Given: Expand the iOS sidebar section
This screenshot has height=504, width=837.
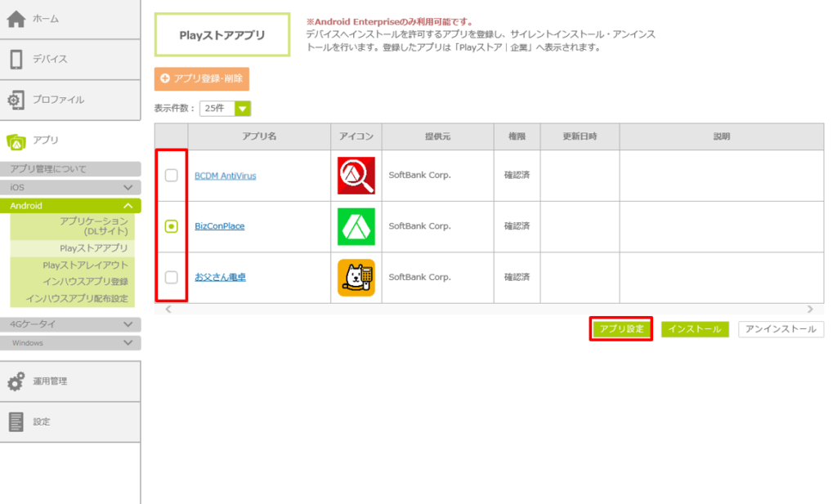Looking at the screenshot, I should (70, 187).
